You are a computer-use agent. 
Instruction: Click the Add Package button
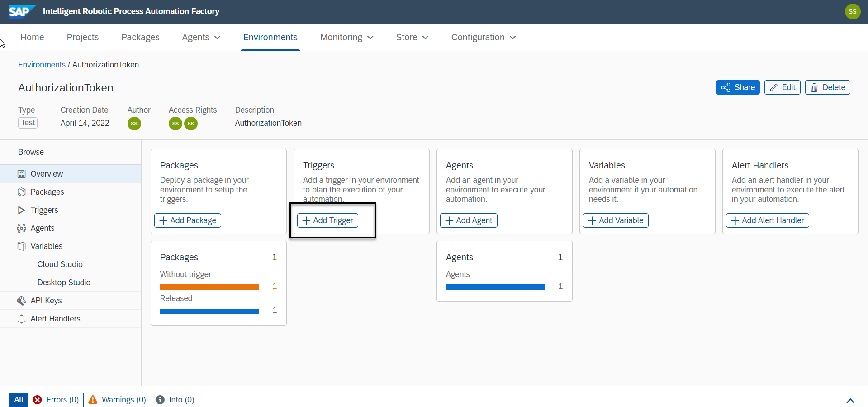(x=188, y=220)
